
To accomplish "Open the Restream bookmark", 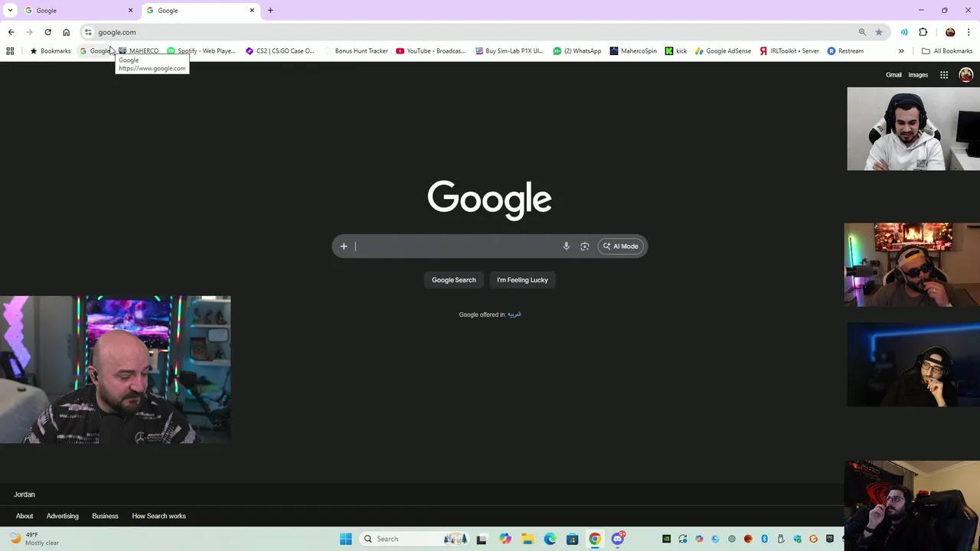I will click(x=845, y=51).
